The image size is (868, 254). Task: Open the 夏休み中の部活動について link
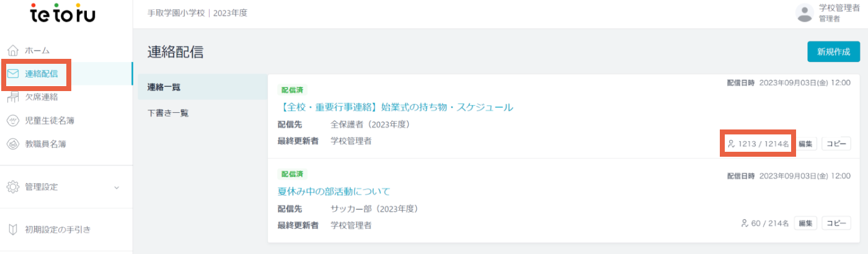334,191
